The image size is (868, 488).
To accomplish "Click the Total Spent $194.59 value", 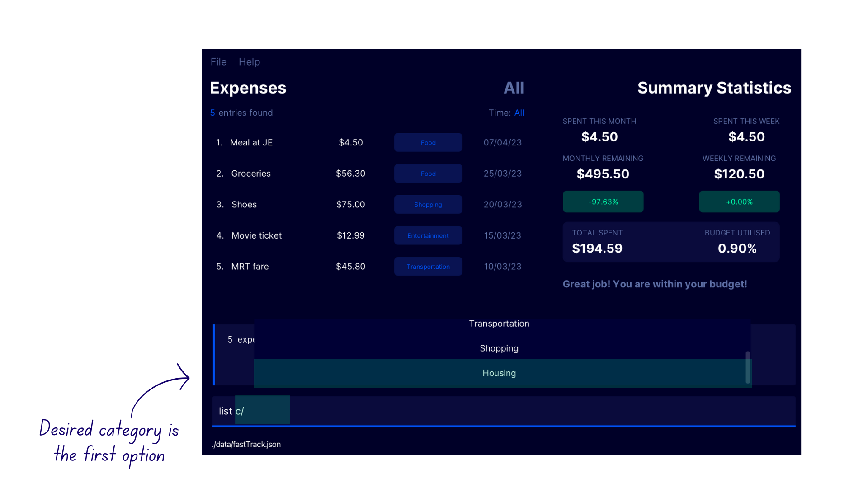I will 597,249.
